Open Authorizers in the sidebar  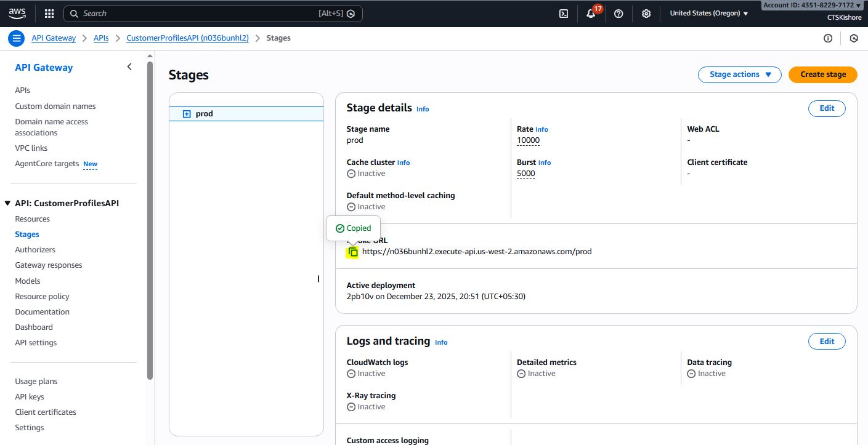[35, 250]
